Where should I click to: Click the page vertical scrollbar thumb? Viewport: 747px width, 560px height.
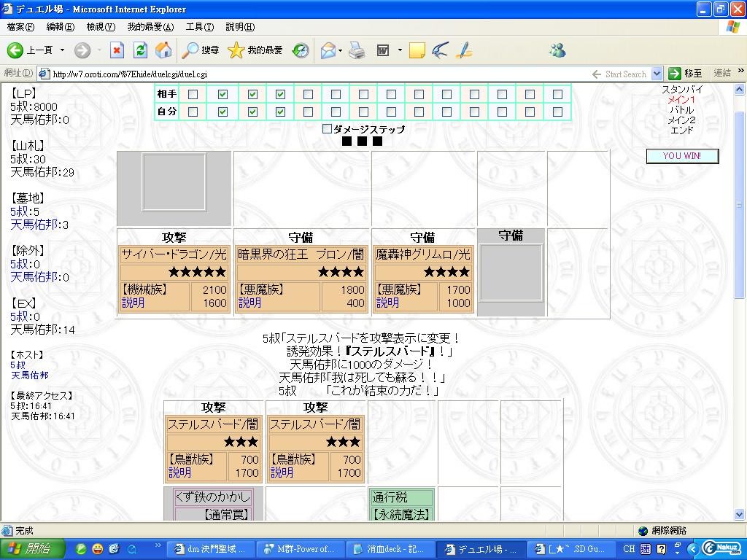coord(739,205)
